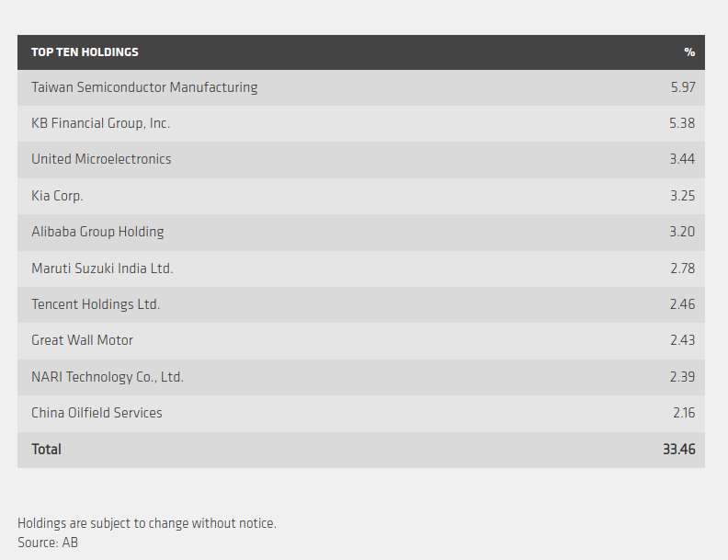Select Taiwan Semiconductor Manufacturing row name
728x560 pixels.
(x=144, y=87)
